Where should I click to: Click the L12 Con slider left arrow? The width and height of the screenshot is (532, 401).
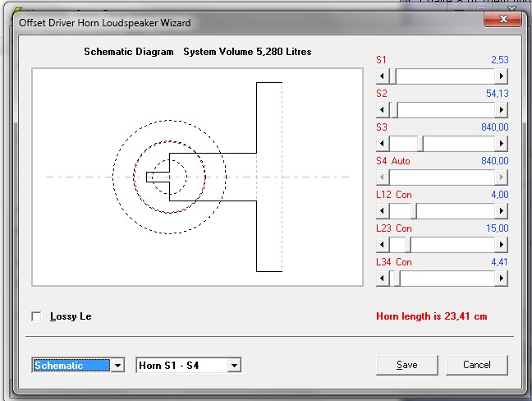[383, 211]
